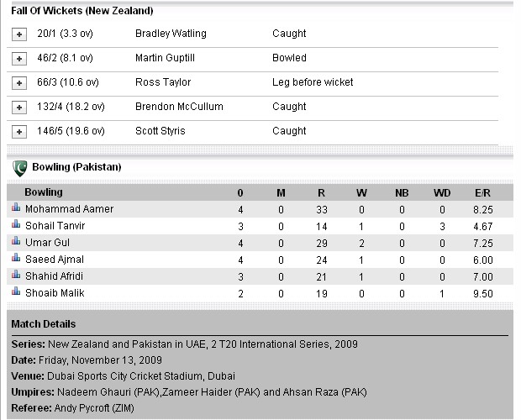The width and height of the screenshot is (521, 420).
Task: Open the Umar Gul player link
Action: [x=48, y=243]
